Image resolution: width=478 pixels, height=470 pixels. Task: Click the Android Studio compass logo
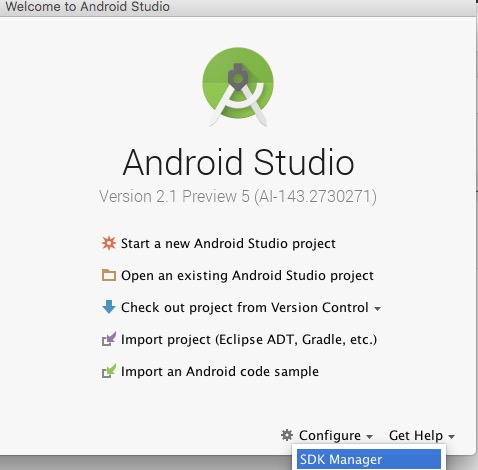tap(238, 87)
